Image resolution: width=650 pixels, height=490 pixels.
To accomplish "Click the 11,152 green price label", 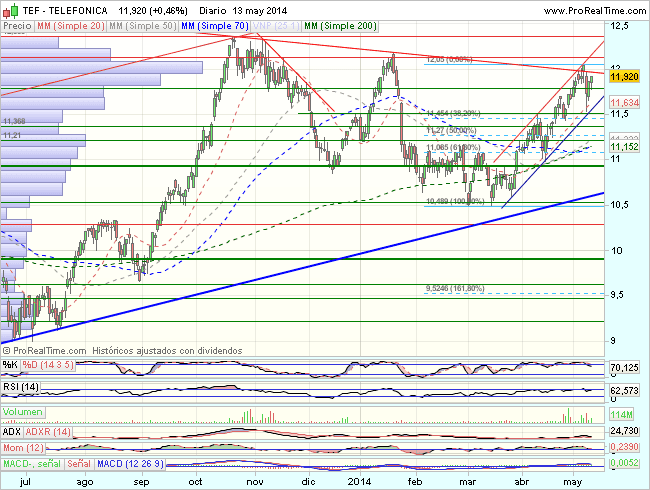I will pos(625,147).
